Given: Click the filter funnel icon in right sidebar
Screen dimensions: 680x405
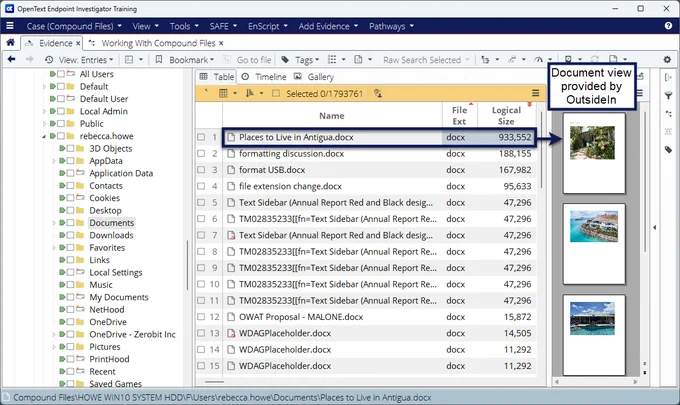Looking at the screenshot, I should (x=668, y=96).
